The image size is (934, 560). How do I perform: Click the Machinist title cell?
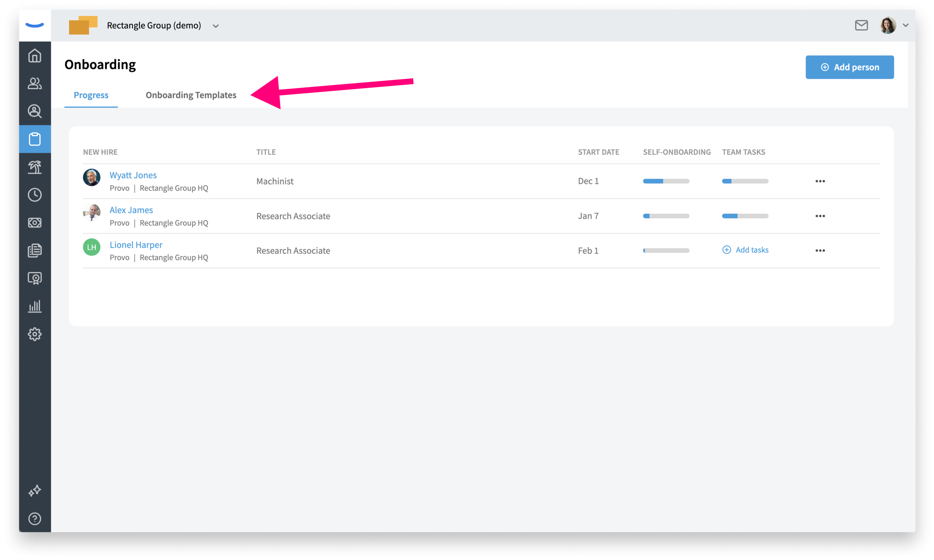(x=275, y=181)
